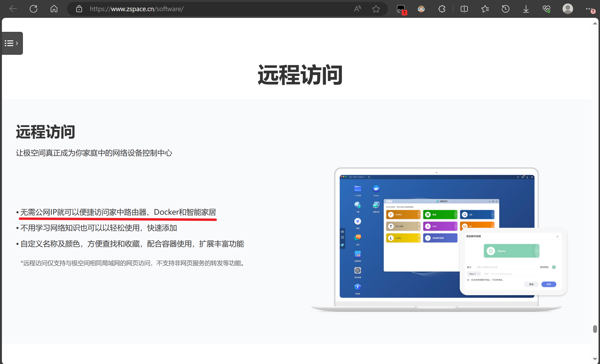Click the Read aloud icon
The image size is (600, 364).
[357, 9]
